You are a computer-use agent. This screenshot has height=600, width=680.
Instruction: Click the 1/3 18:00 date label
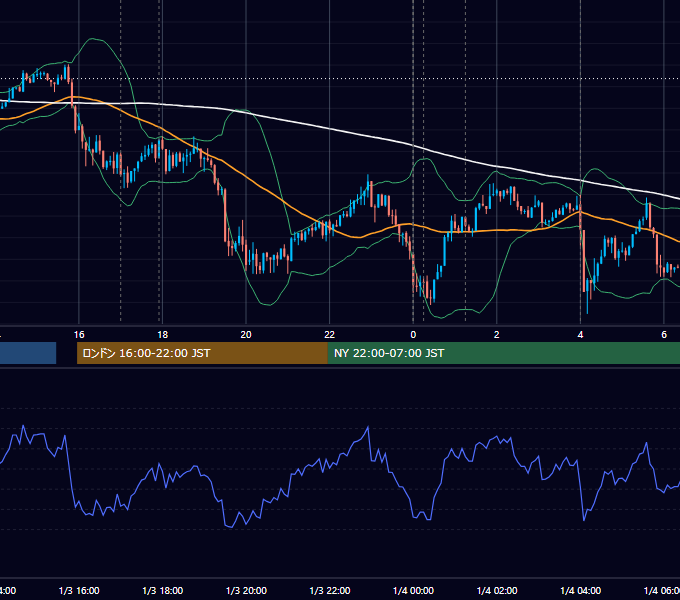tap(163, 591)
